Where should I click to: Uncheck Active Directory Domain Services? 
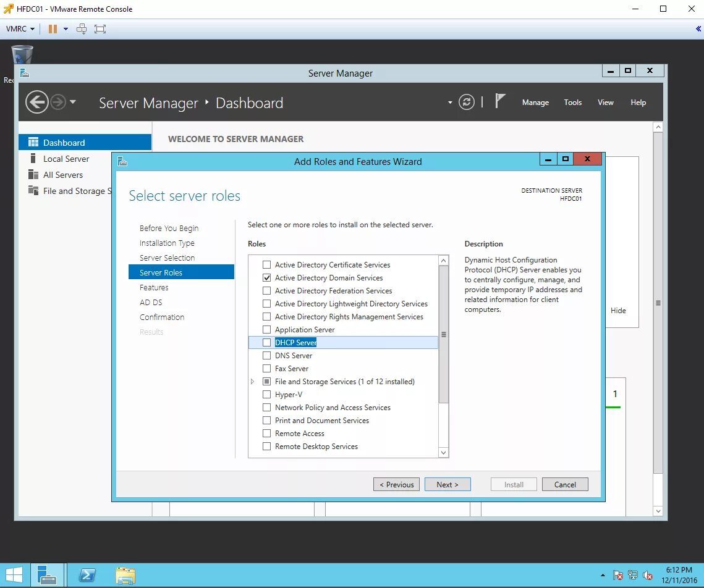coord(266,277)
